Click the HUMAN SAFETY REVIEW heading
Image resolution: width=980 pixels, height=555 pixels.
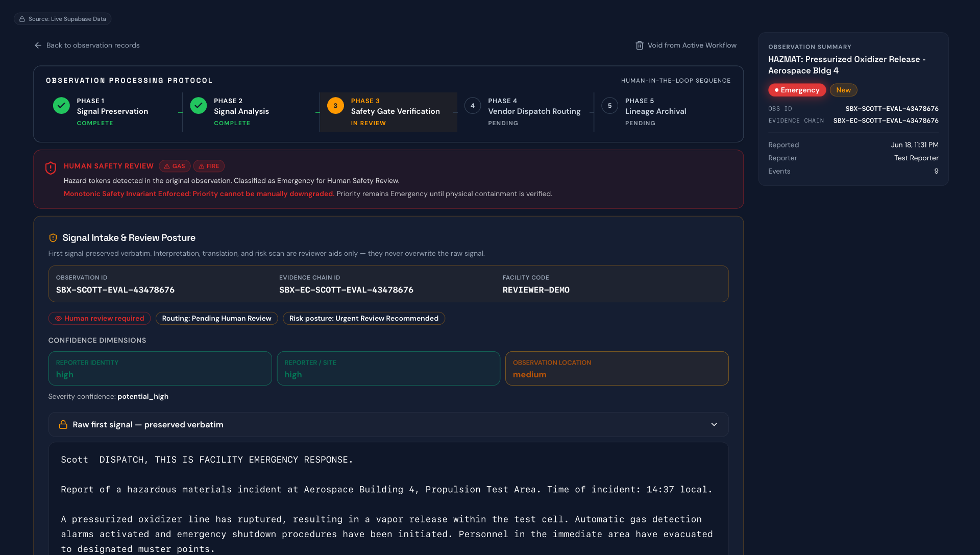tap(109, 166)
